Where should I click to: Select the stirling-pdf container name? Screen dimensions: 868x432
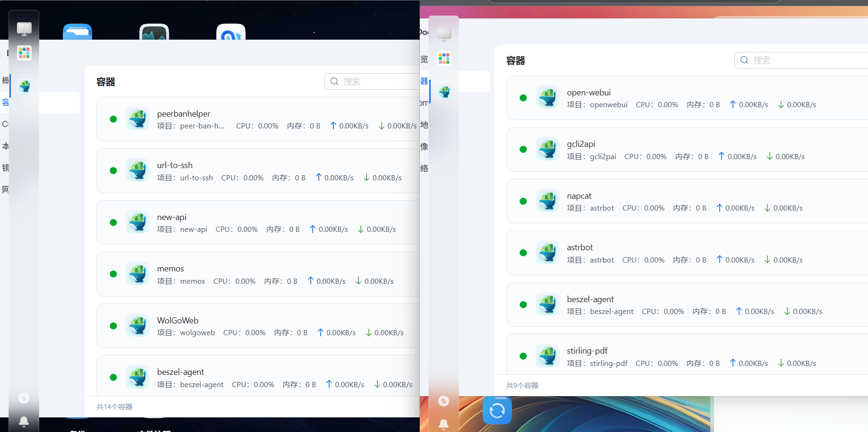click(587, 351)
